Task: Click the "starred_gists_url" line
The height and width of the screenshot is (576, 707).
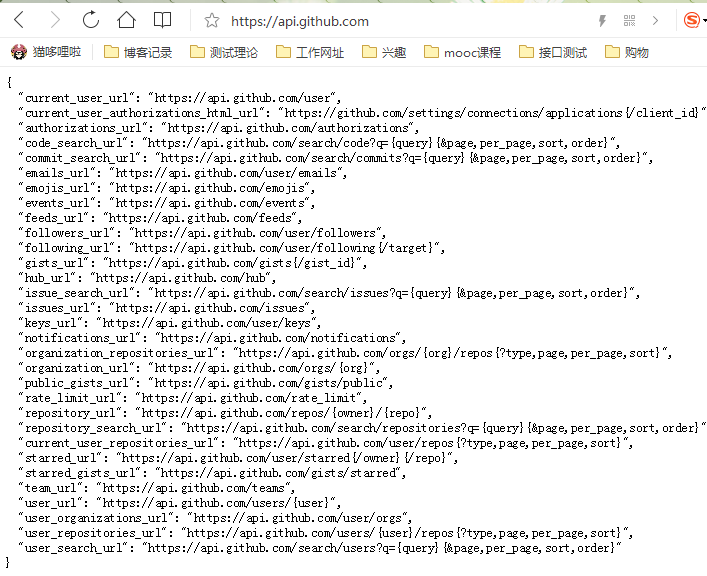Action: tap(212, 473)
